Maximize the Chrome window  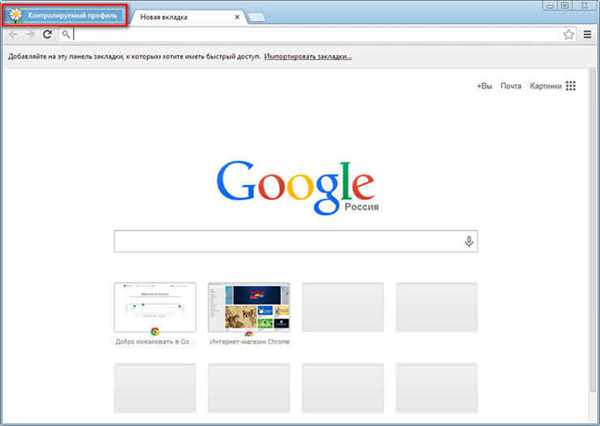tap(564, 5)
